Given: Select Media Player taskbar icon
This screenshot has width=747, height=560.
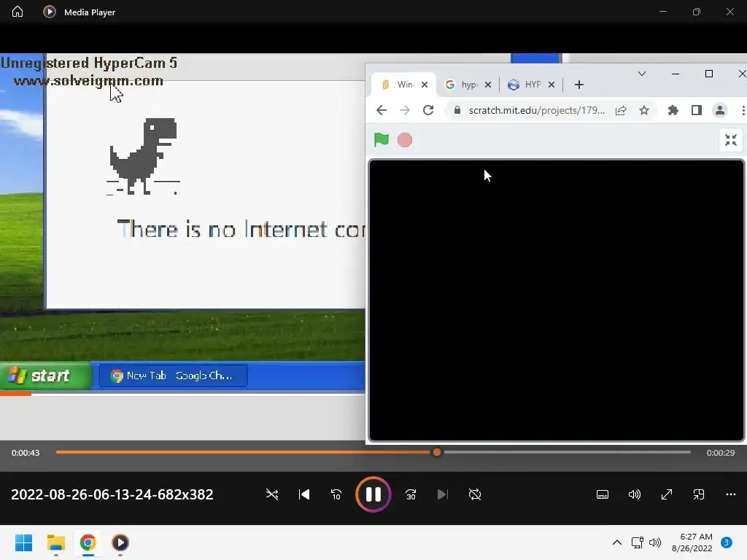Looking at the screenshot, I should click(120, 542).
